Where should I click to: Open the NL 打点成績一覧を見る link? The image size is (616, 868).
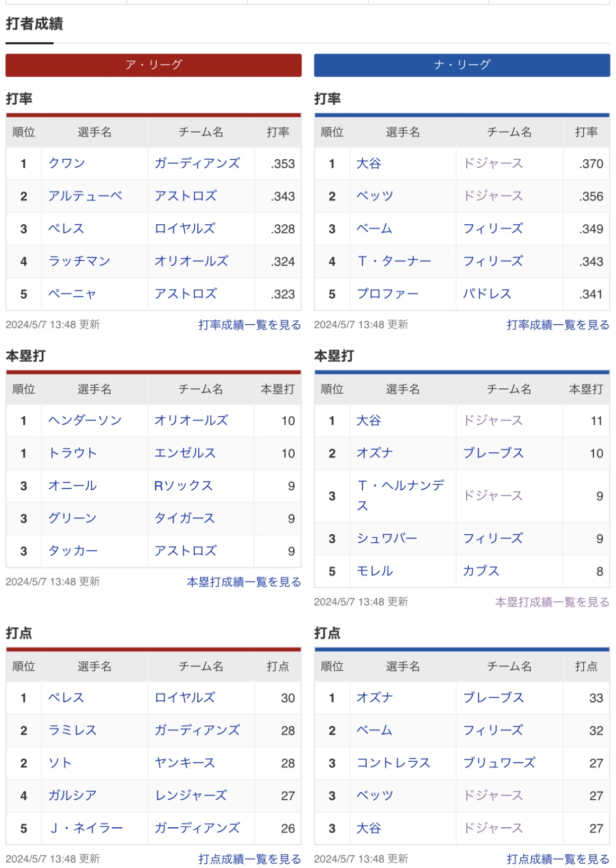pyautogui.click(x=558, y=859)
